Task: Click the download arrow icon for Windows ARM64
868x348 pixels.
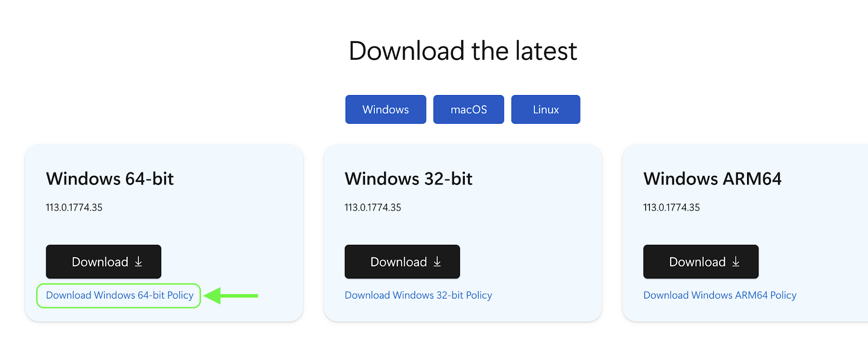Action: 736,262
